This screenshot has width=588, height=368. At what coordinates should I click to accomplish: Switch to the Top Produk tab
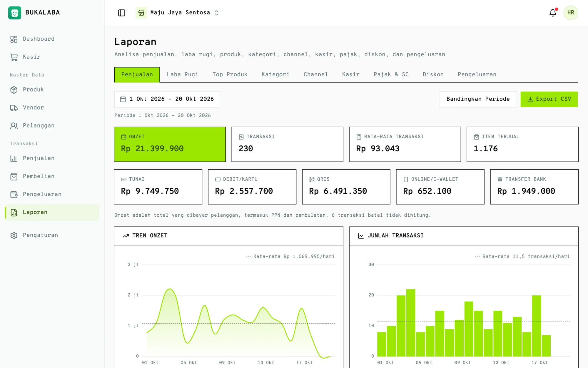coord(230,74)
